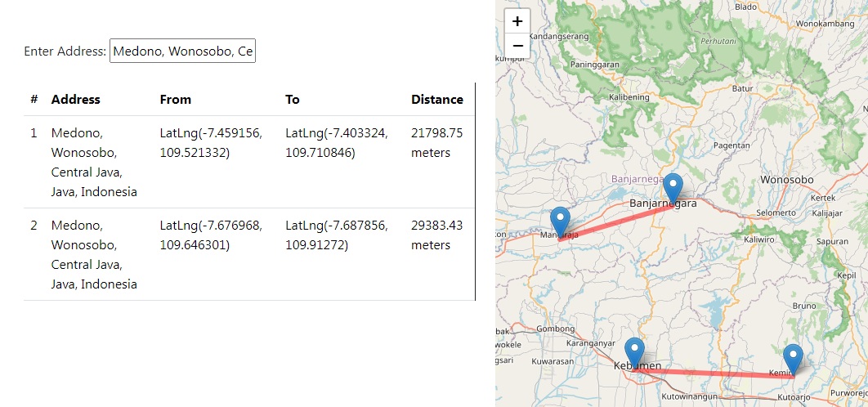The image size is (868, 407).
Task: Focus the Enter Address input field
Action: (183, 51)
